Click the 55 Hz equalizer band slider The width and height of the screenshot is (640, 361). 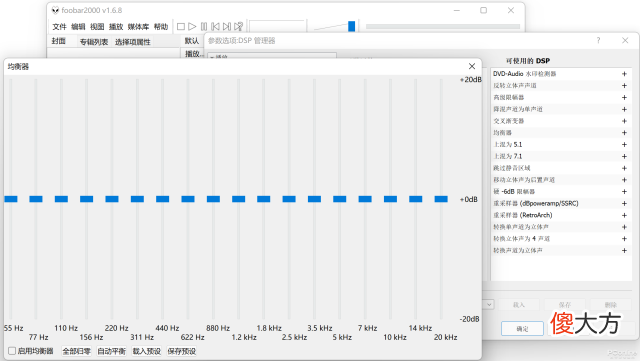tap(11, 199)
